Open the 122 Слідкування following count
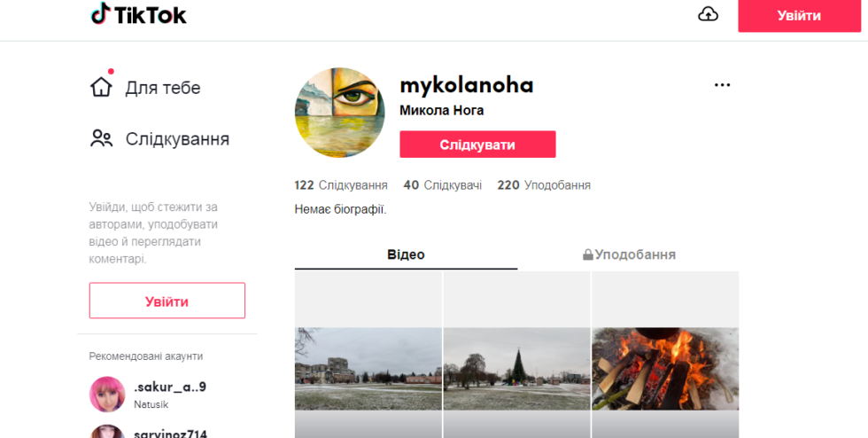868x438 pixels. click(341, 185)
